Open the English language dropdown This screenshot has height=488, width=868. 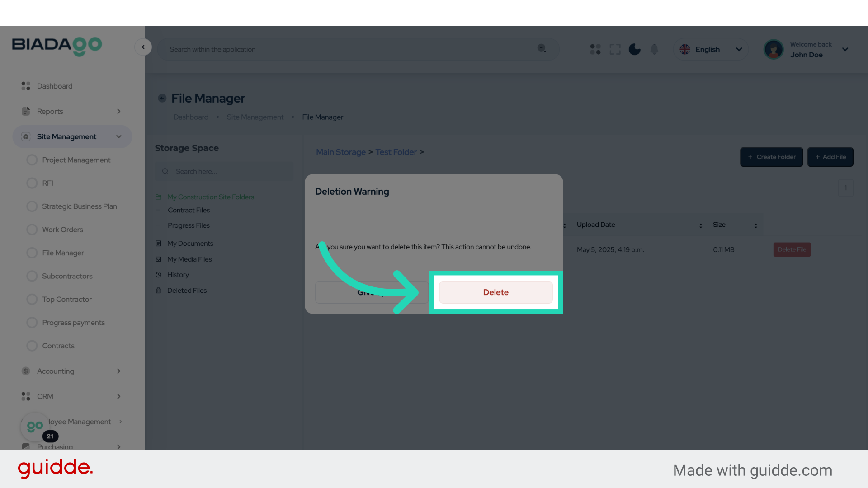711,49
